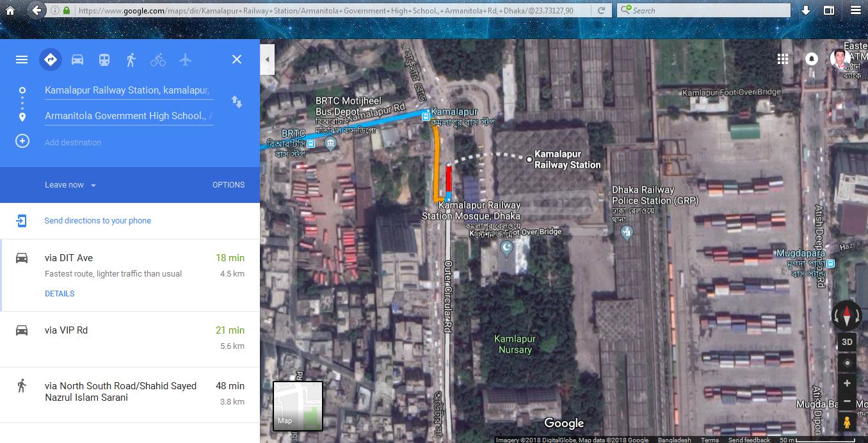
Task: Click the BRTC Motijheel Bus Depot pin
Action: tap(331, 145)
